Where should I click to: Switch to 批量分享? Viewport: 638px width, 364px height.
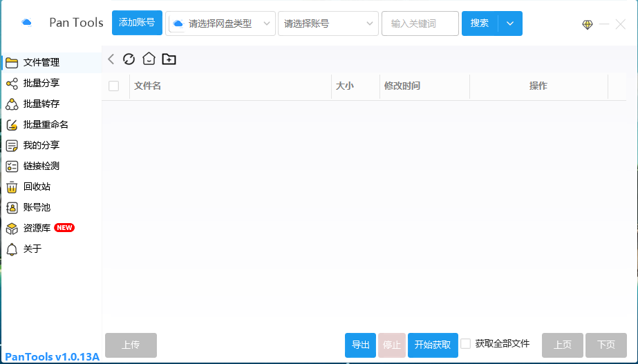pos(51,84)
